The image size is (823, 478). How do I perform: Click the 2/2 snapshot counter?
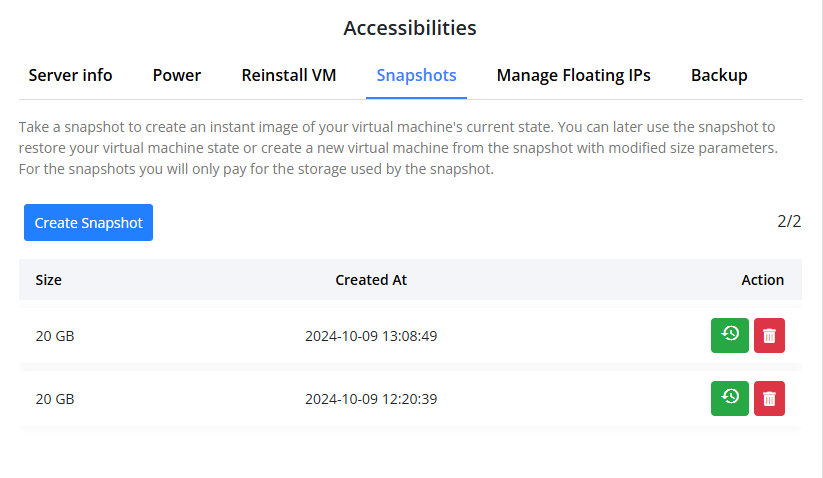(789, 221)
